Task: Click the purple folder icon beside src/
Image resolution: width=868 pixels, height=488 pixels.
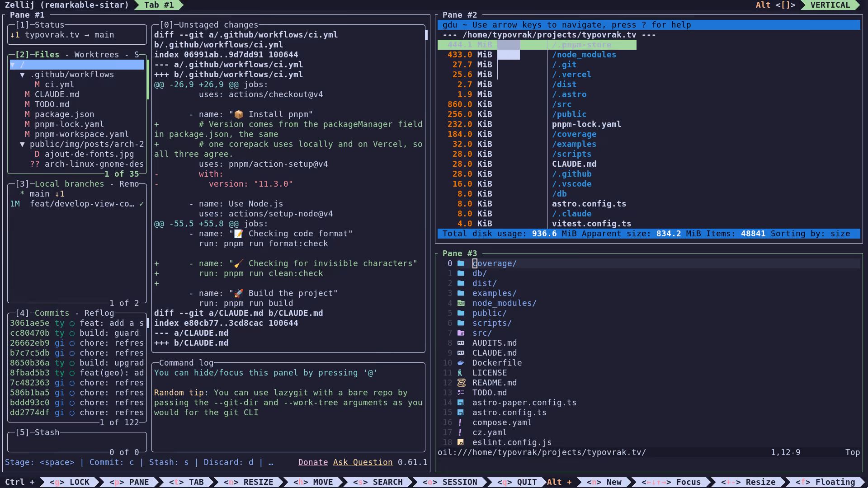Action: (x=461, y=333)
